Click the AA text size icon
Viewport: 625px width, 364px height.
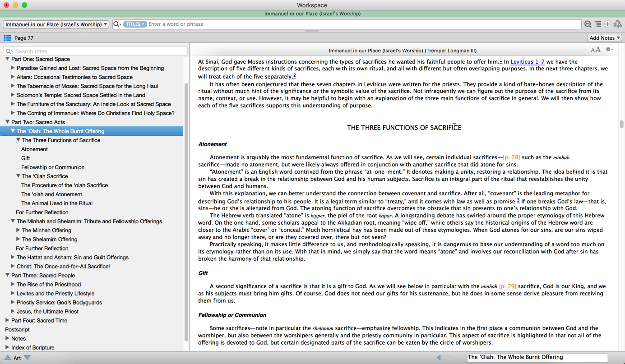click(595, 50)
